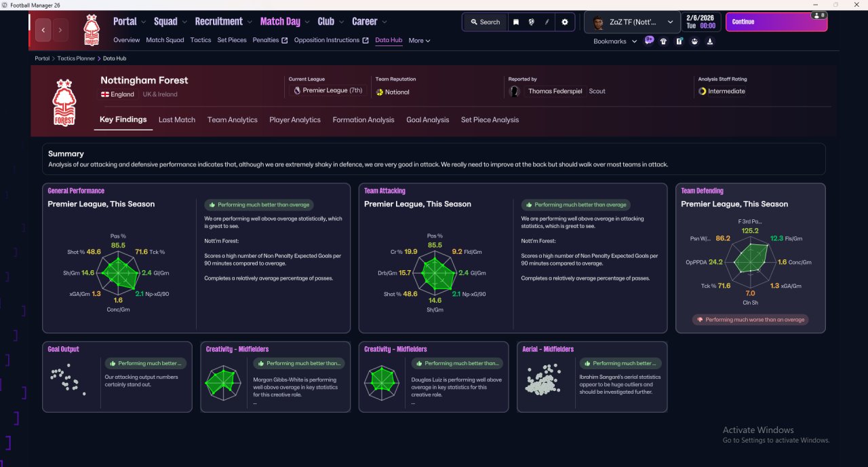
Task: Open the settings gear icon
Action: pyautogui.click(x=565, y=22)
